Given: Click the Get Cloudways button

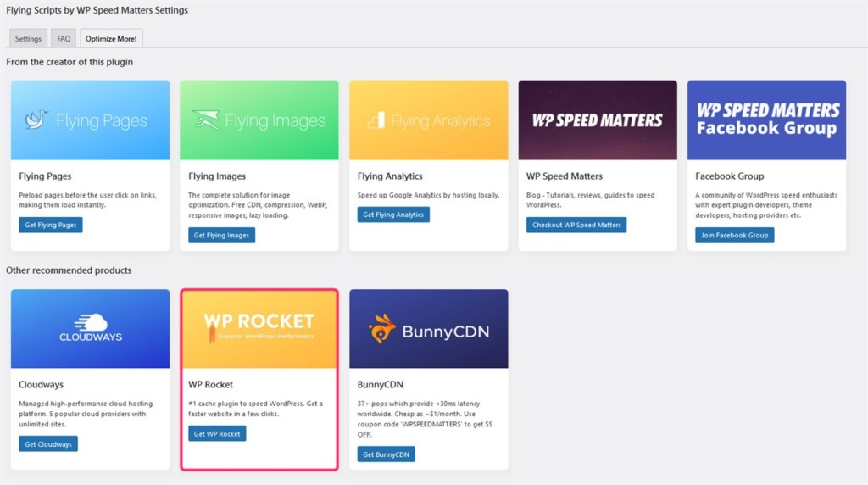Looking at the screenshot, I should point(48,444).
